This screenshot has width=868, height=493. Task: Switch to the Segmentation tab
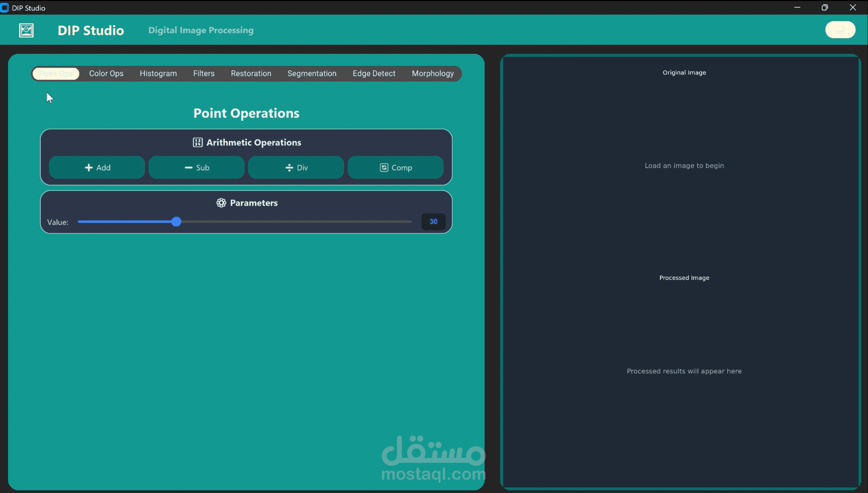click(312, 73)
